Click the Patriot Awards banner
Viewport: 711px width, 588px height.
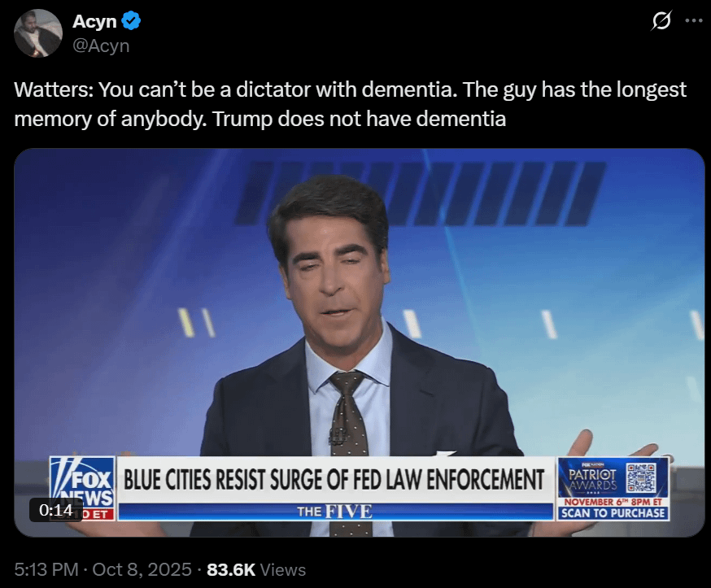(x=613, y=488)
